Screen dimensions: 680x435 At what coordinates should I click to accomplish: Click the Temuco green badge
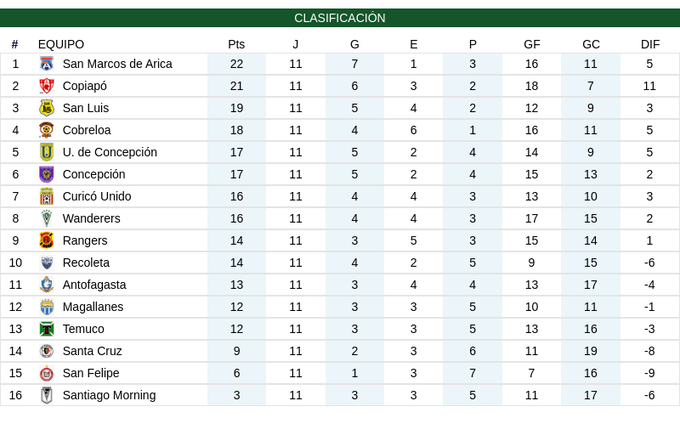(46, 329)
